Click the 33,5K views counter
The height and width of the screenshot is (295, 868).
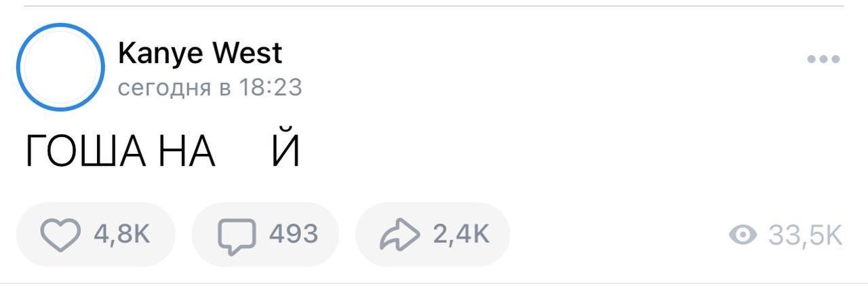click(805, 235)
